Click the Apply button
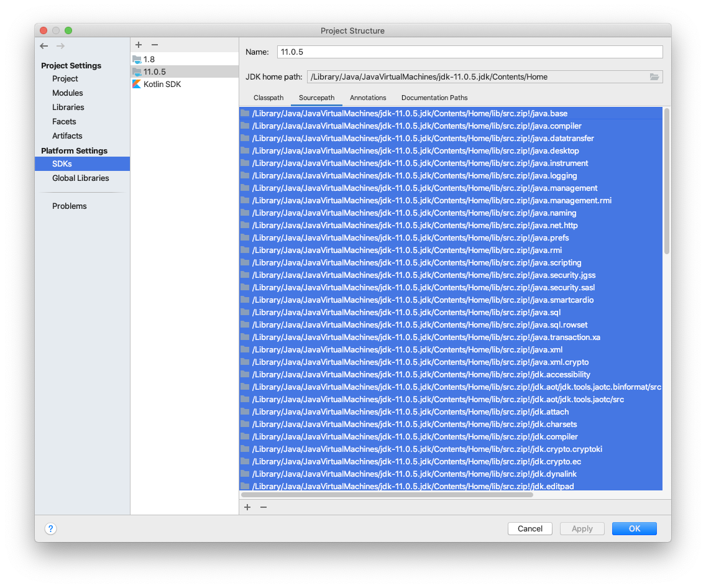 582,528
